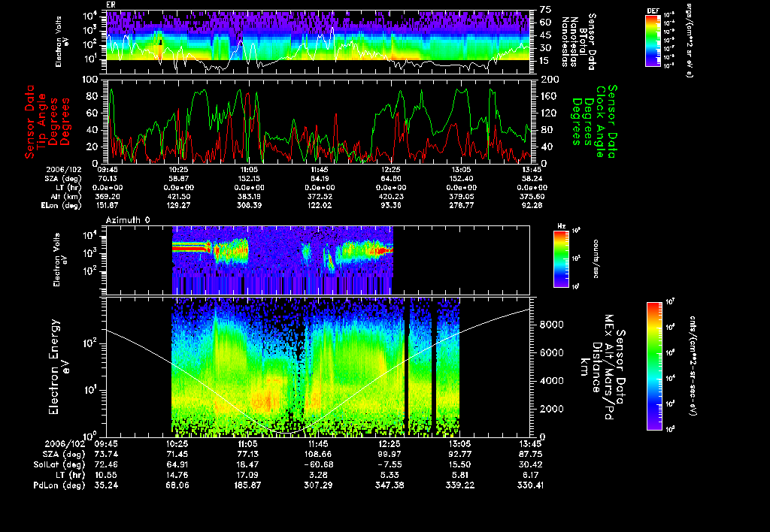770x532 pixels.
Task: Click the 'Electron Energy eV' axis label
Action: (59, 367)
